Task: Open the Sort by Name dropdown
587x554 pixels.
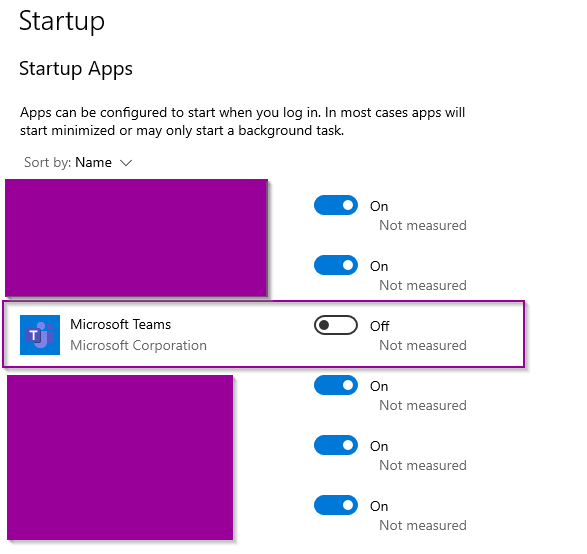Action: (78, 162)
